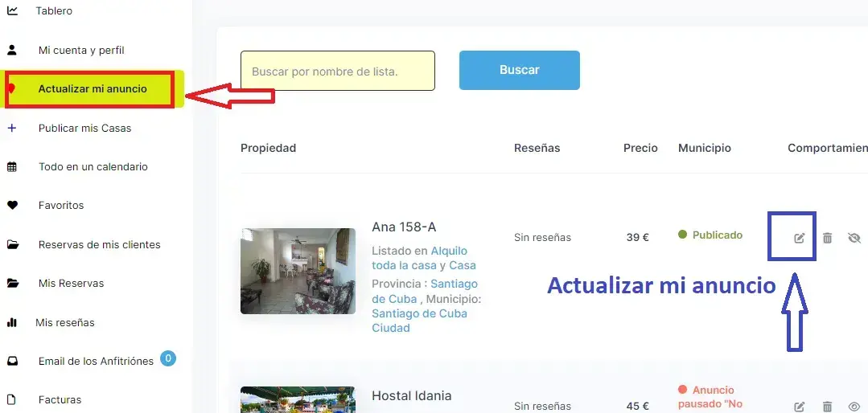The height and width of the screenshot is (413, 868).
Task: Open the Hostal Idania listing title
Action: (x=411, y=396)
